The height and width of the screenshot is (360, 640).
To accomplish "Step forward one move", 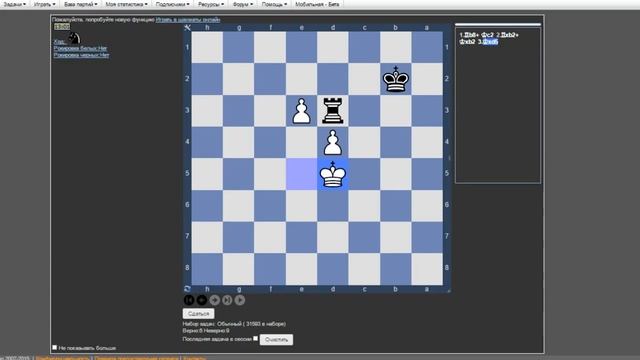I will tap(215, 300).
